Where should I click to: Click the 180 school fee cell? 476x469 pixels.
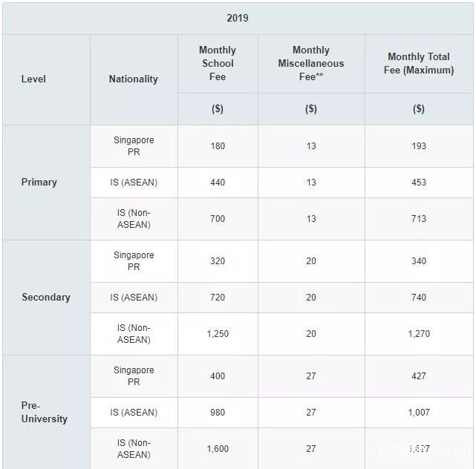(x=218, y=146)
